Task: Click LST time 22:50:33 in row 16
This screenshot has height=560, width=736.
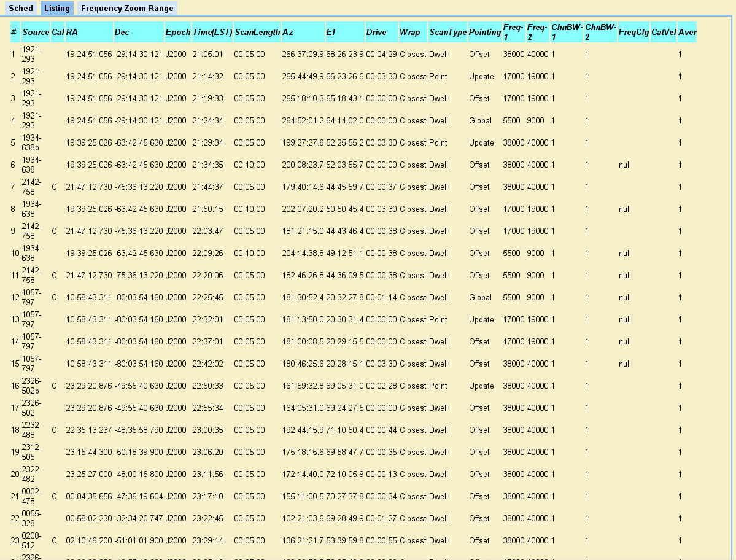Action: (207, 386)
